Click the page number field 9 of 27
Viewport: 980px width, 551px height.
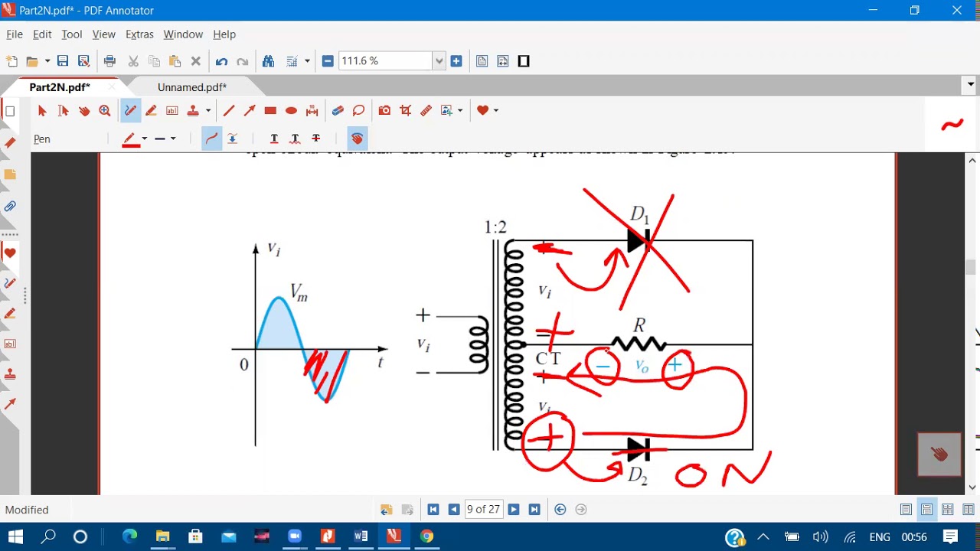[484, 510]
